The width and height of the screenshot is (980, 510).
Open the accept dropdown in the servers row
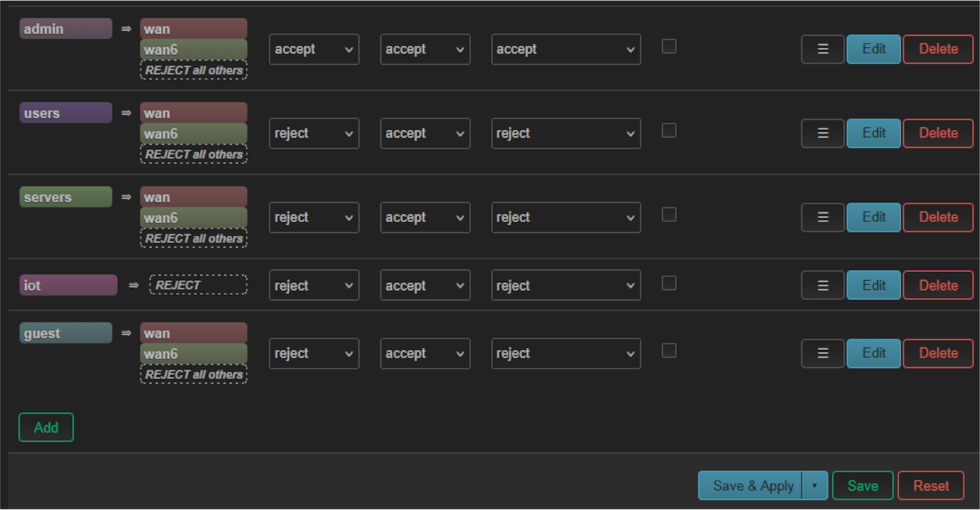pyautogui.click(x=425, y=218)
